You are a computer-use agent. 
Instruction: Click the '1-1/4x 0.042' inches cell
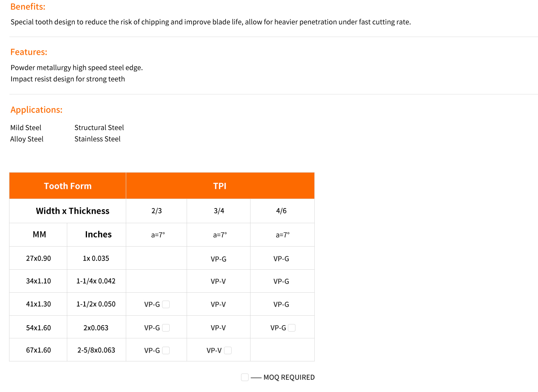(x=96, y=281)
